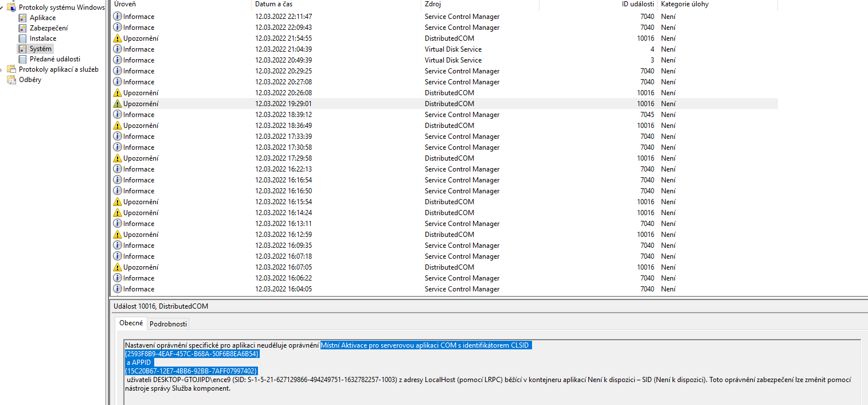Open the Odběry tree node label

(30, 80)
